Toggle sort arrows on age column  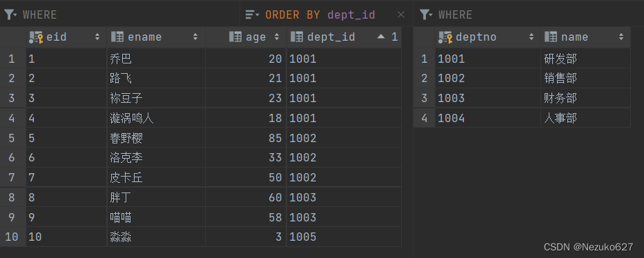277,37
